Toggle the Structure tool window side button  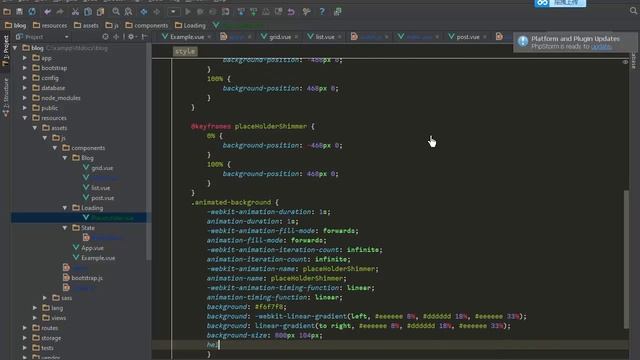[x=5, y=97]
